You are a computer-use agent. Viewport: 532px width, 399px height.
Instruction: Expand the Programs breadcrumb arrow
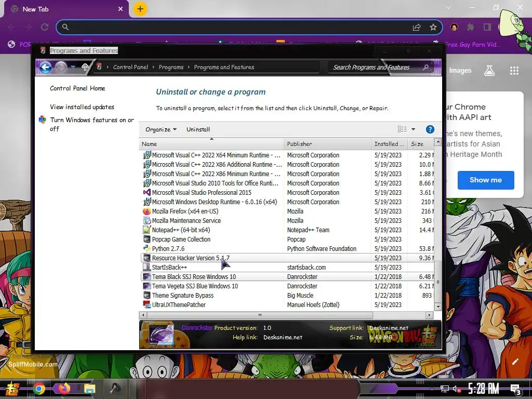tap(189, 67)
